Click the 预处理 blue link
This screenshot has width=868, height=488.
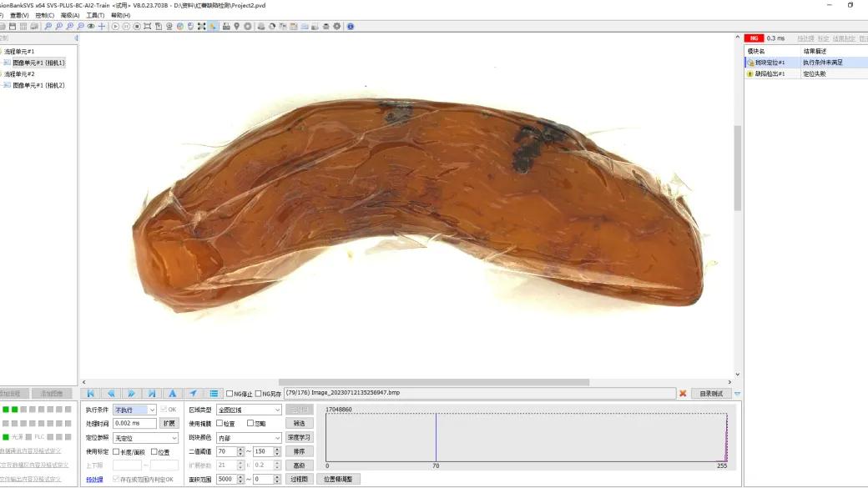coord(94,479)
